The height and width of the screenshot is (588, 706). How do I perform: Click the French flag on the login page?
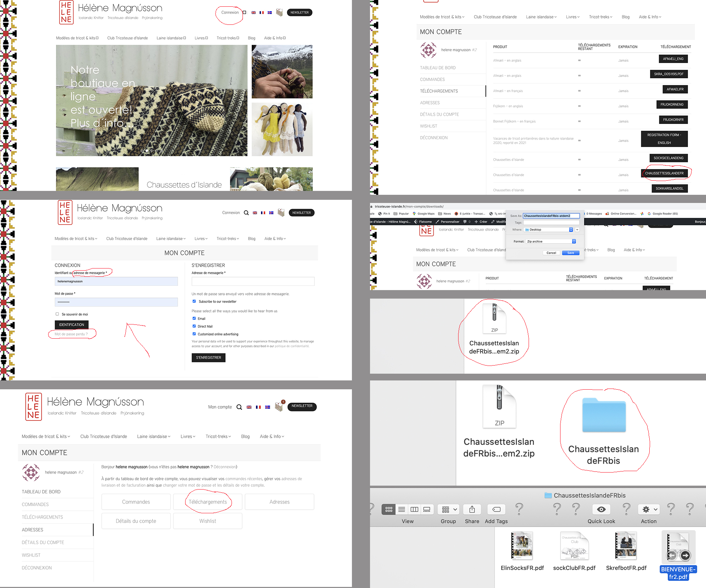pos(263,213)
